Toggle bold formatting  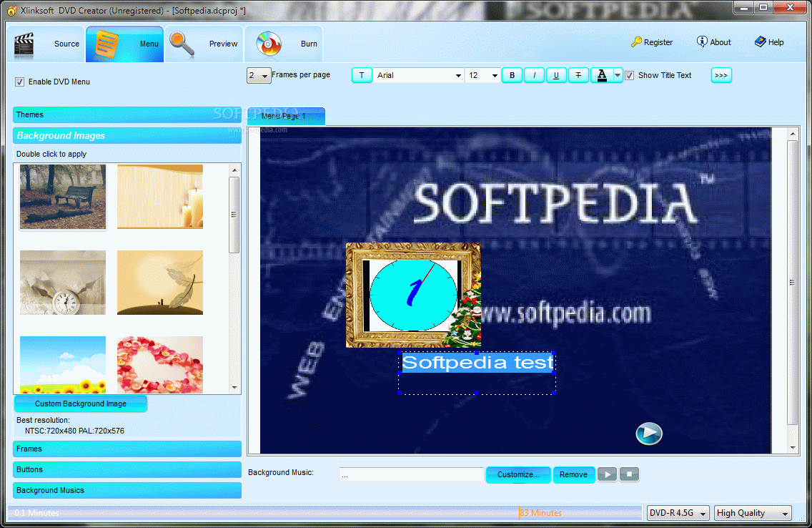(512, 75)
